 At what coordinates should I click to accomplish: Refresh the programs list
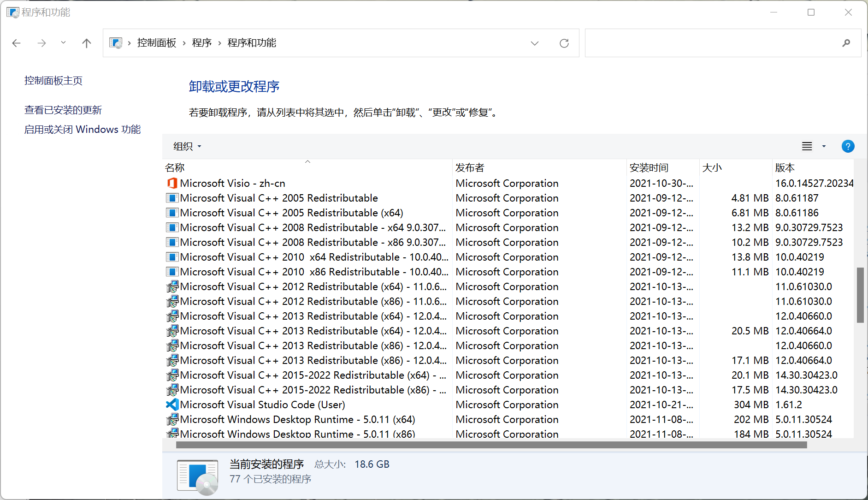pos(564,43)
